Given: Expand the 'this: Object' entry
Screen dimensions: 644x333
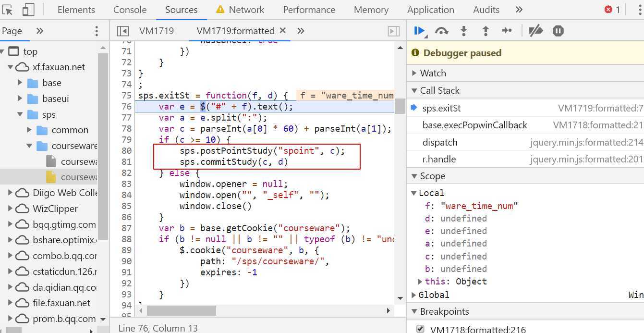Looking at the screenshot, I should [x=420, y=281].
